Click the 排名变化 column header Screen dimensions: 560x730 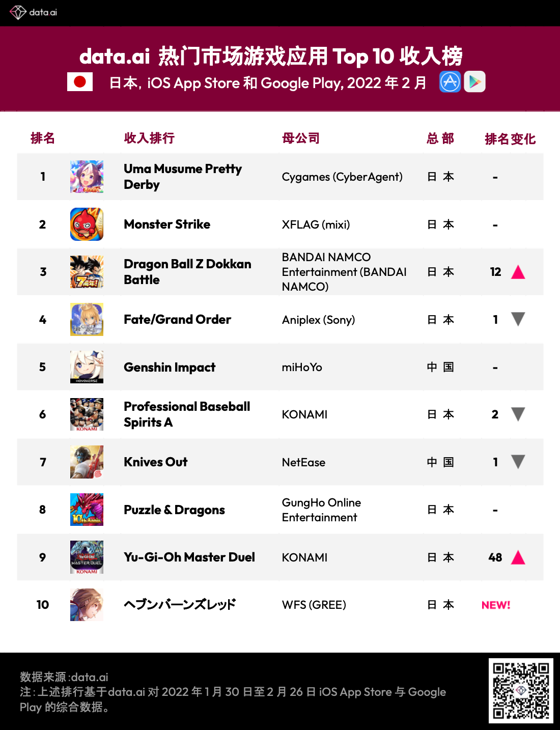click(510, 139)
